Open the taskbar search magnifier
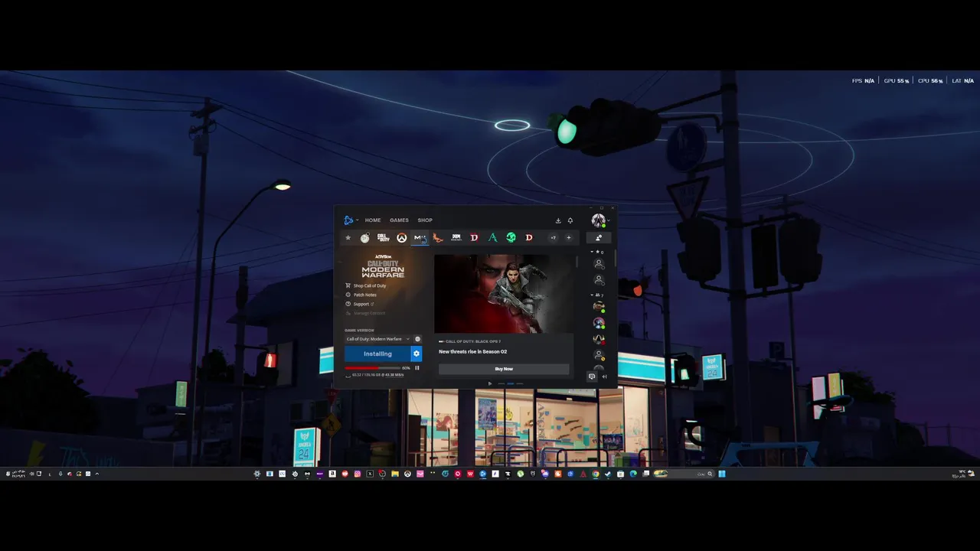The height and width of the screenshot is (551, 980). click(710, 474)
